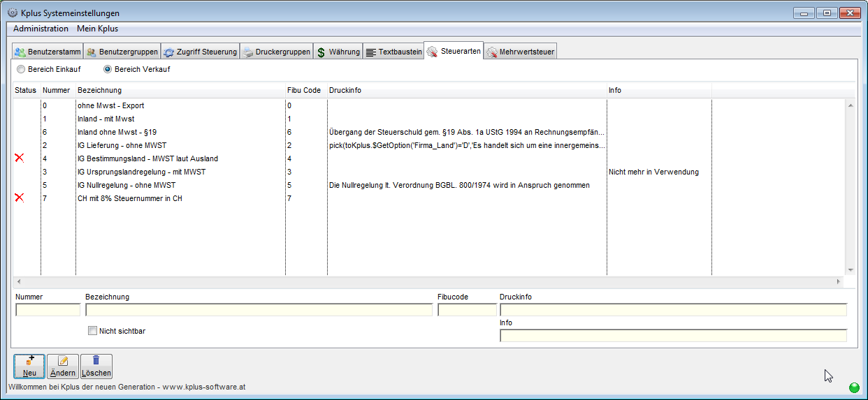Select Bereich Verkauf radio button
The height and width of the screenshot is (400, 868).
[108, 70]
